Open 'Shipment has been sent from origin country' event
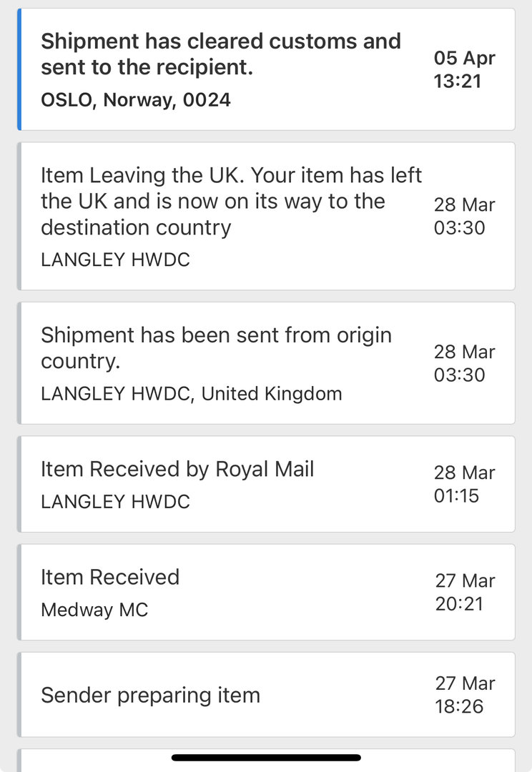The width and height of the screenshot is (532, 772). [216, 347]
